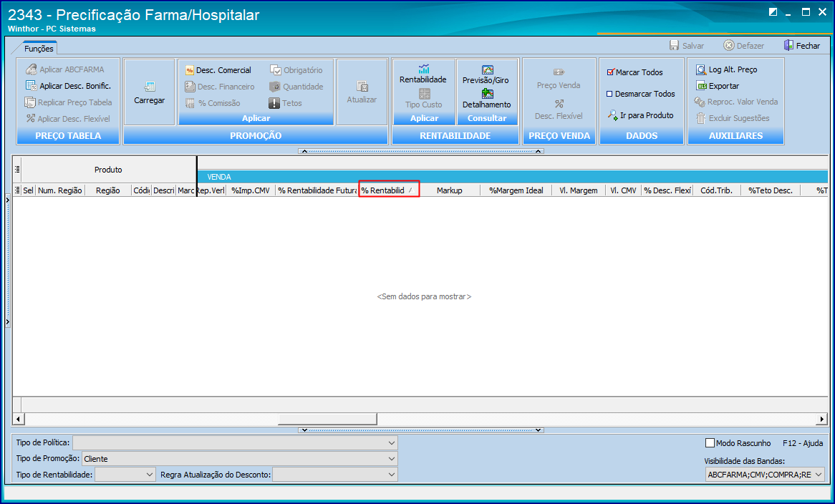This screenshot has width=835, height=504.
Task: Open column chooser icon beside Sel header
Action: 17,190
